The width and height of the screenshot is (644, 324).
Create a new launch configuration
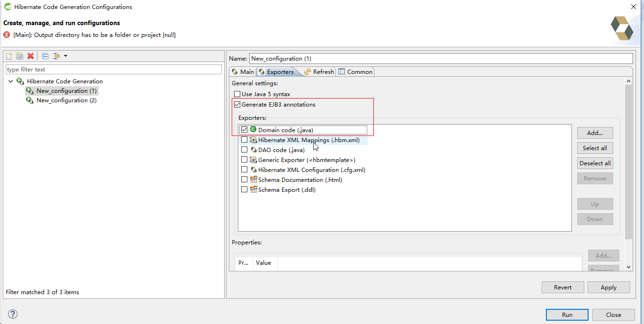[x=9, y=55]
